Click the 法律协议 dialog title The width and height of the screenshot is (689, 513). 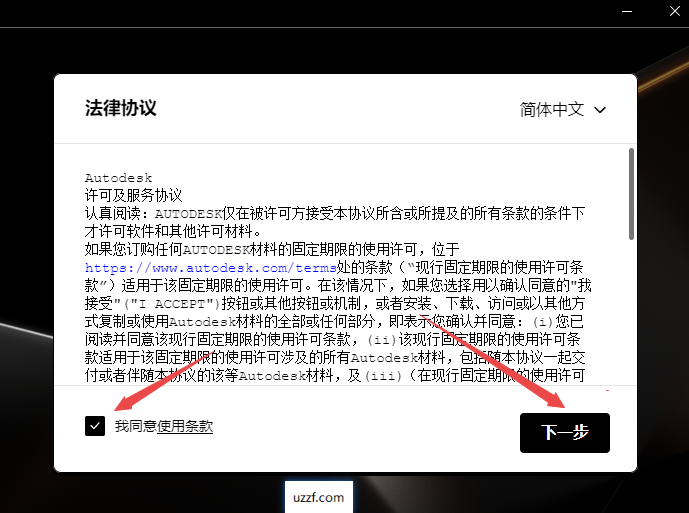coord(120,108)
